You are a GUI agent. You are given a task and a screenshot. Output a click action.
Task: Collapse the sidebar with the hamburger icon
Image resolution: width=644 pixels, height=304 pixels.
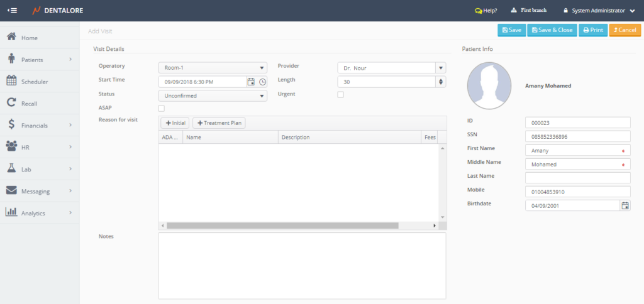[x=12, y=11]
